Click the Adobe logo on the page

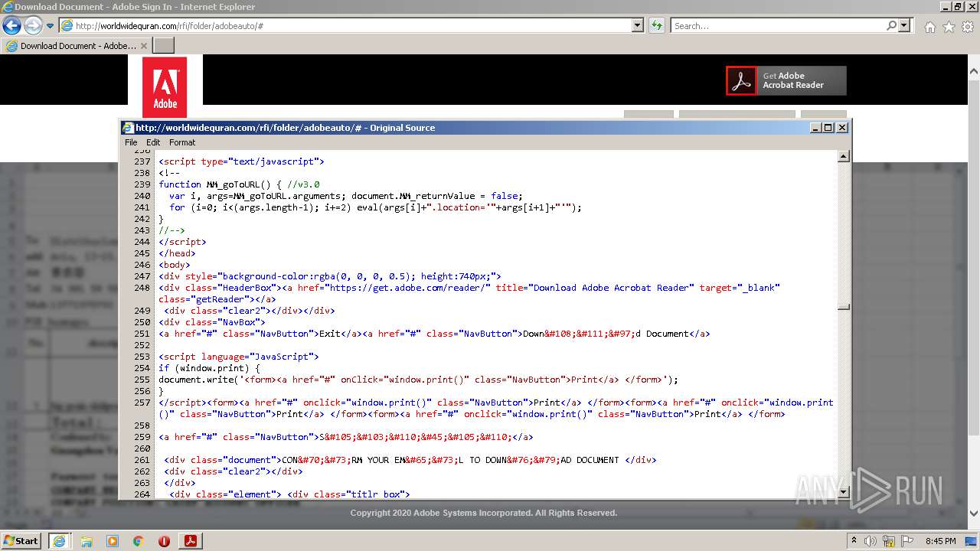(x=165, y=86)
